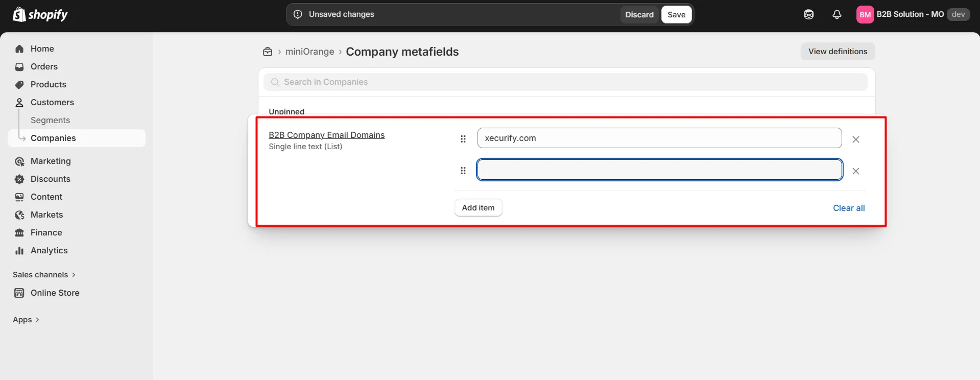Click the Clear all link
980x380 pixels.
point(849,208)
